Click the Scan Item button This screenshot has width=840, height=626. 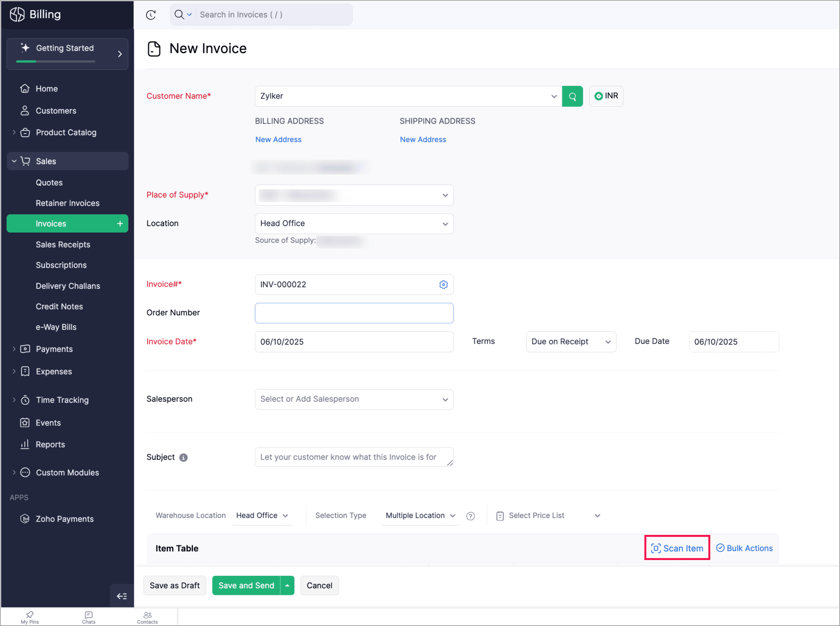coord(677,548)
